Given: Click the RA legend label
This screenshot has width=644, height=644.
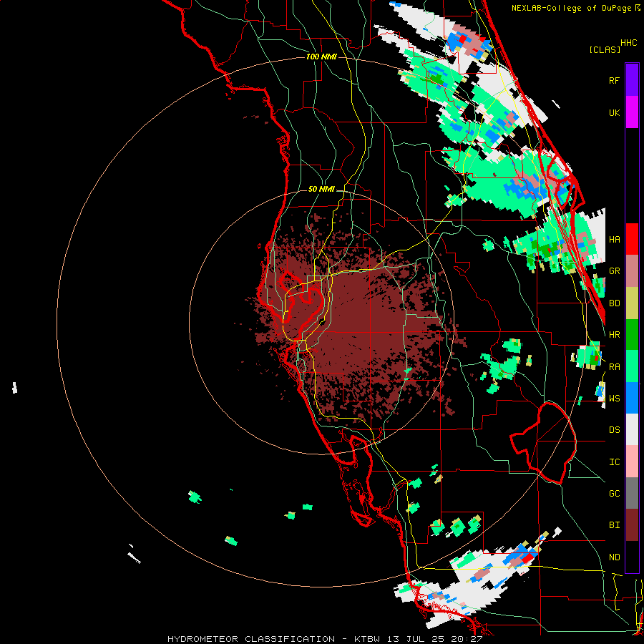Looking at the screenshot, I should coord(614,367).
